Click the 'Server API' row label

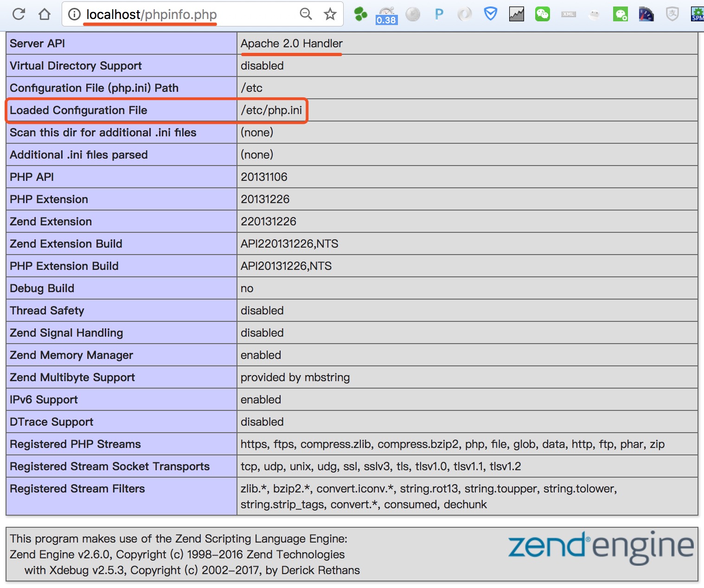click(37, 44)
